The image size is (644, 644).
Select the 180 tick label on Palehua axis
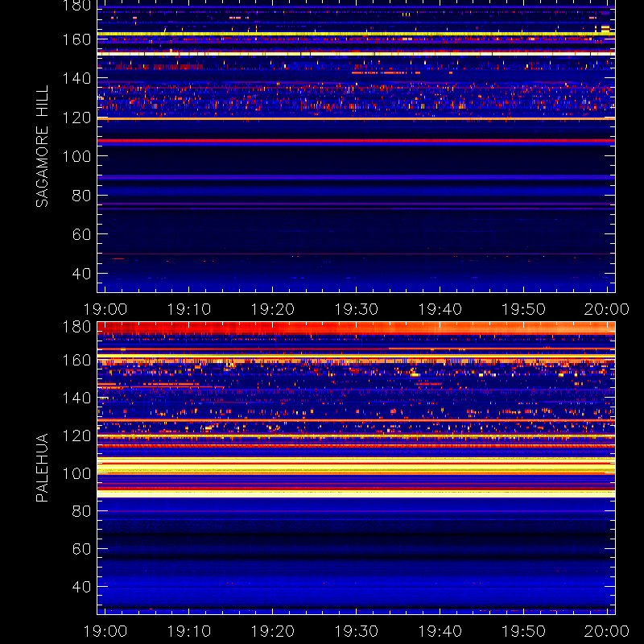pos(76,327)
